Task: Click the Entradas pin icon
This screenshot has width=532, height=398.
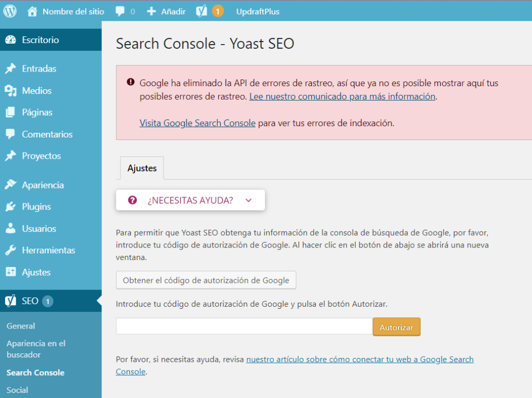Action: [10, 68]
